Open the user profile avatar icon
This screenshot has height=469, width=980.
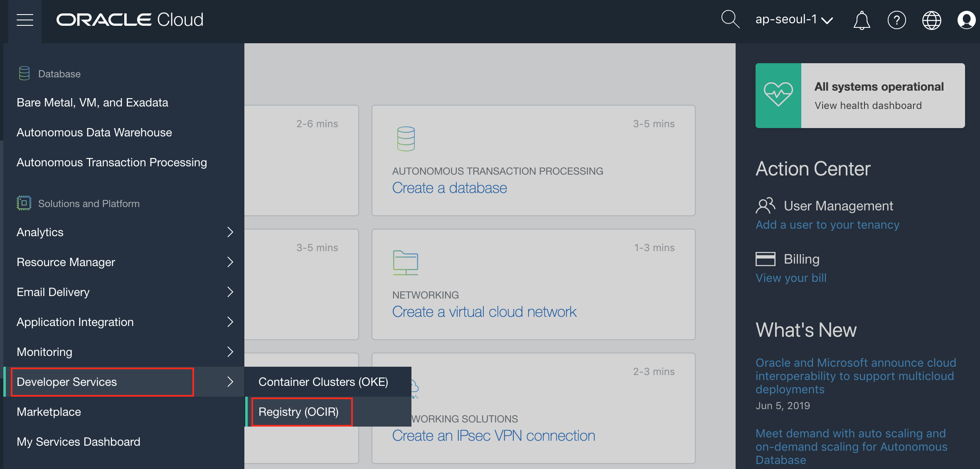pyautogui.click(x=966, y=20)
